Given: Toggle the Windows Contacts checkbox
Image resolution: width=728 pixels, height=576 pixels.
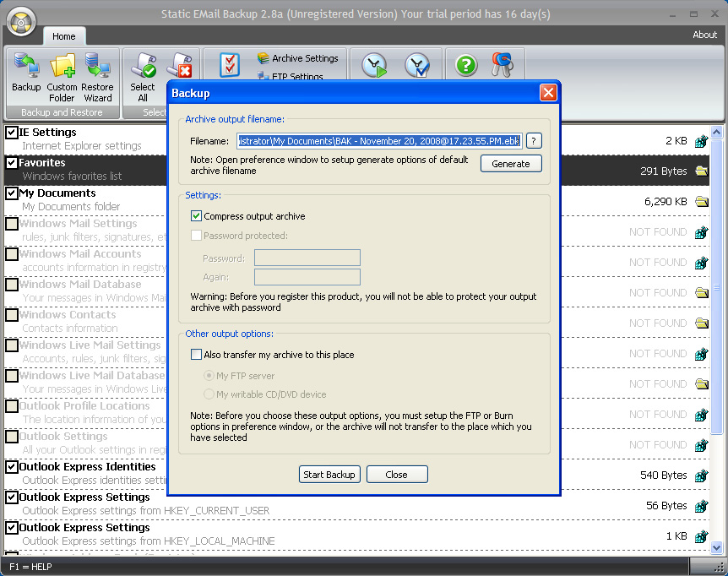Looking at the screenshot, I should pyautogui.click(x=12, y=315).
